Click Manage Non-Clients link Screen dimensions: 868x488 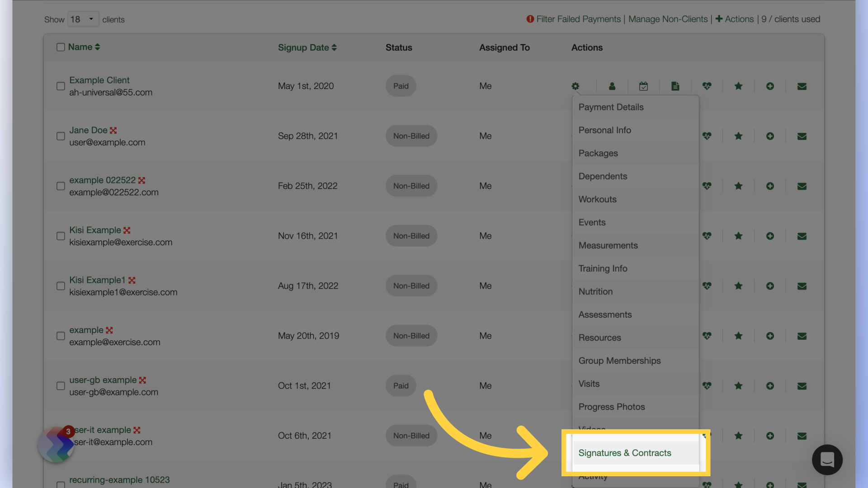[668, 19]
